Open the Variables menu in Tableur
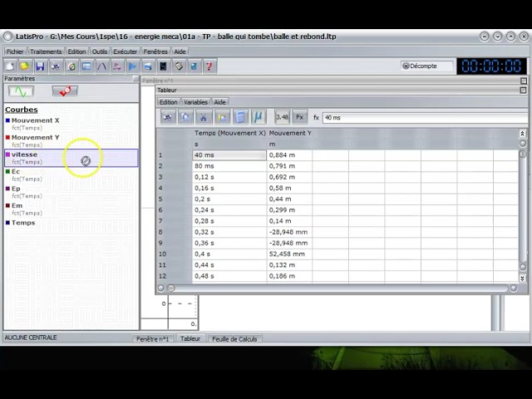Image resolution: width=532 pixels, height=399 pixels. [x=196, y=102]
